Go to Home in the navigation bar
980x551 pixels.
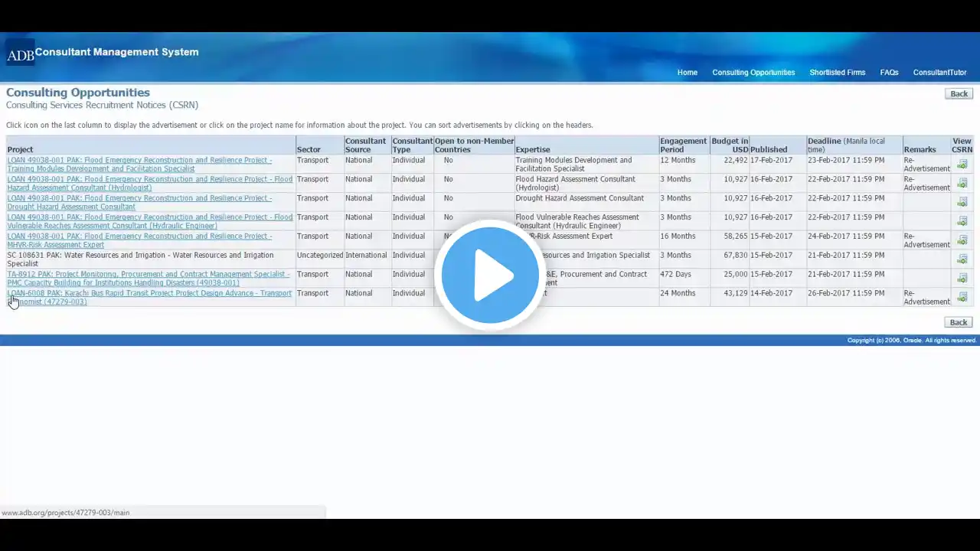688,73
